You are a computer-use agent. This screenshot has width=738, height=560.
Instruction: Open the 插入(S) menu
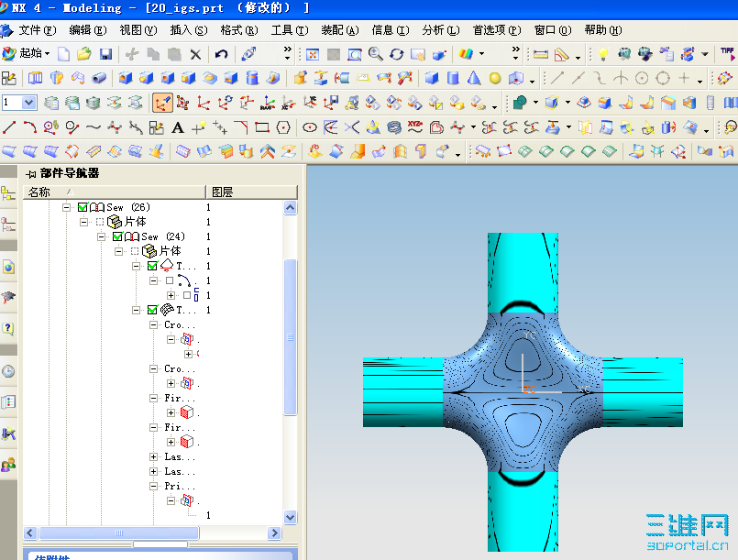click(189, 30)
